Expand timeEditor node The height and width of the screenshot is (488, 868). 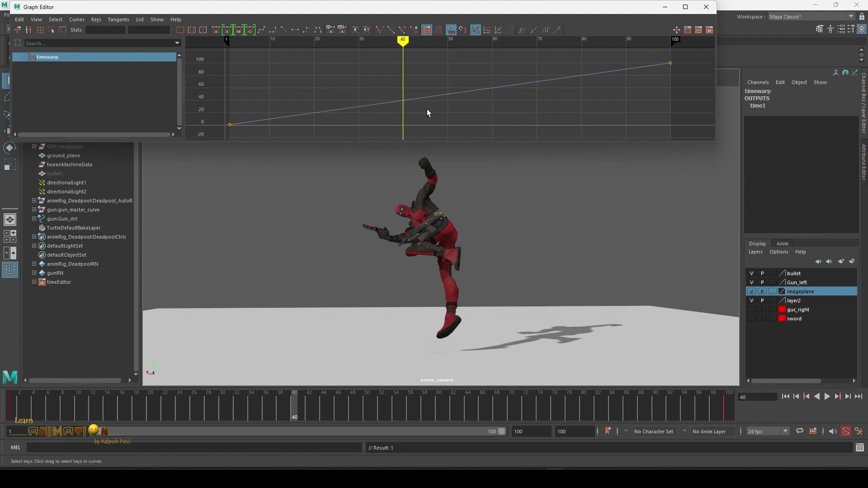[34, 282]
